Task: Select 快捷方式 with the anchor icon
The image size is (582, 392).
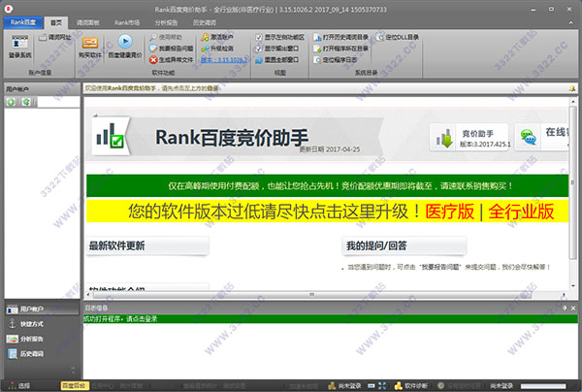Action: coord(25,324)
